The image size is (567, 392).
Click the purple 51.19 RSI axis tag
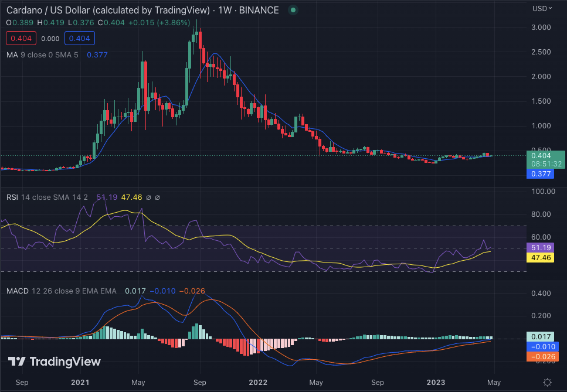point(541,247)
